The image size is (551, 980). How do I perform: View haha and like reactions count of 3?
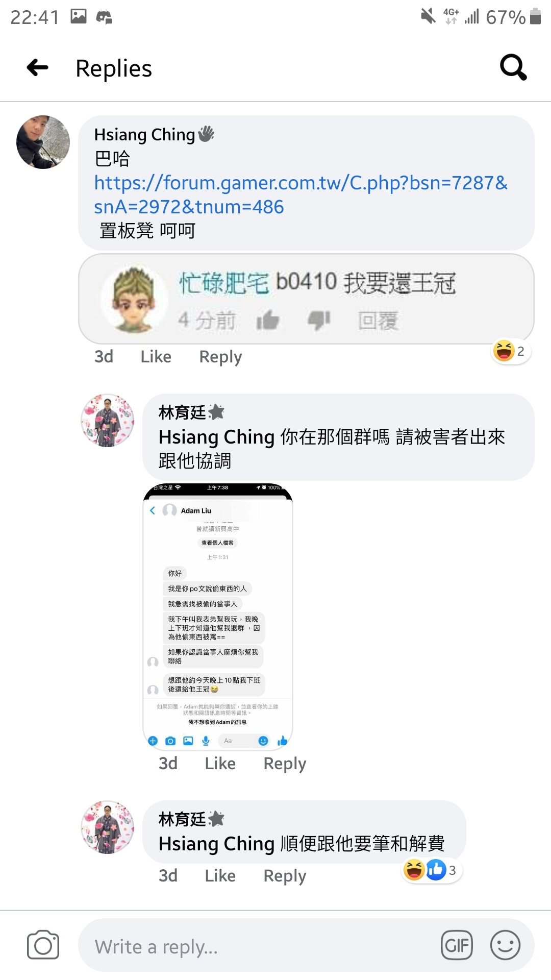pyautogui.click(x=432, y=870)
